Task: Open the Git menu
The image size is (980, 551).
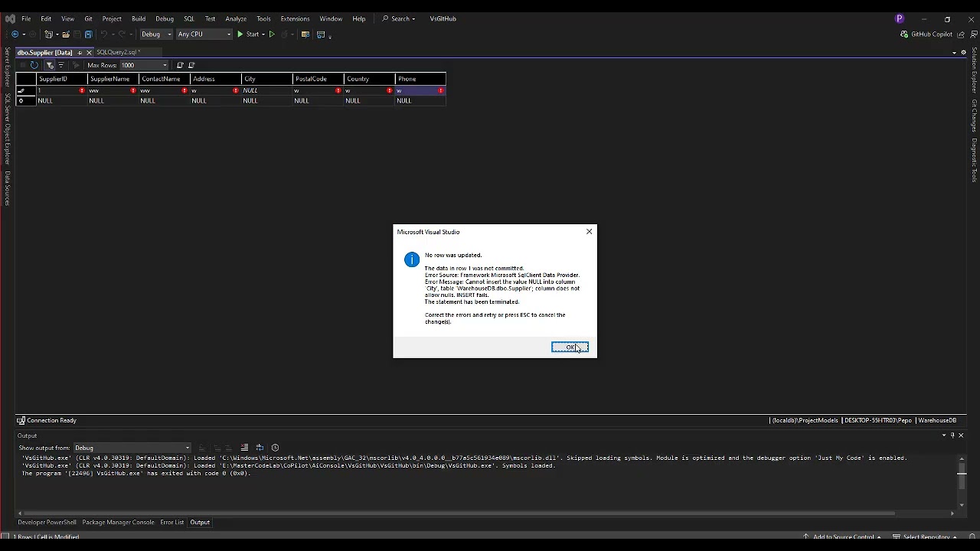Action: (x=89, y=18)
